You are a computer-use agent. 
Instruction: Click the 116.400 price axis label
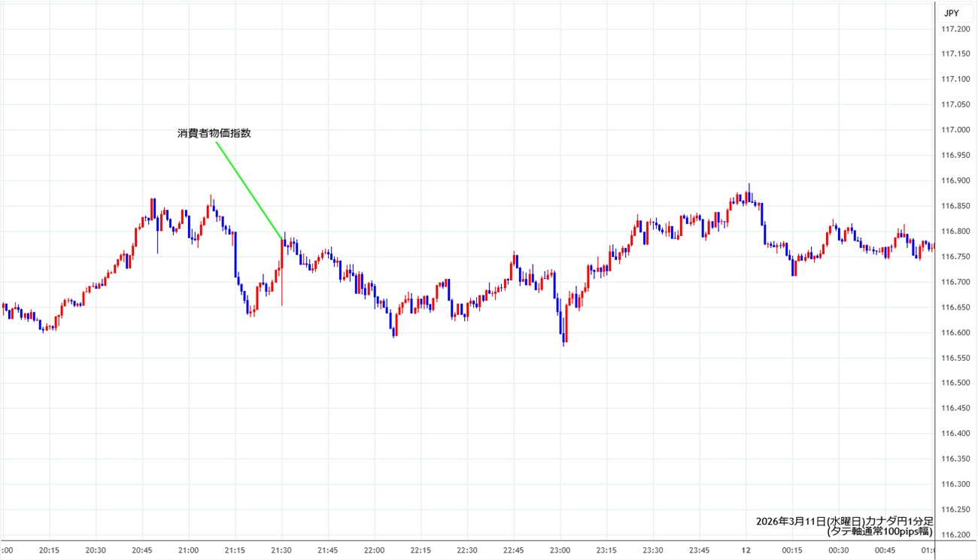[955, 434]
